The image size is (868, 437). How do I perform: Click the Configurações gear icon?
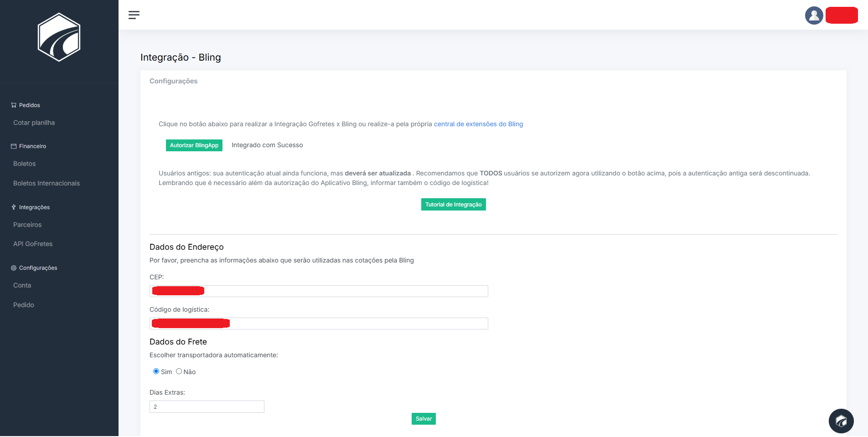click(x=14, y=268)
